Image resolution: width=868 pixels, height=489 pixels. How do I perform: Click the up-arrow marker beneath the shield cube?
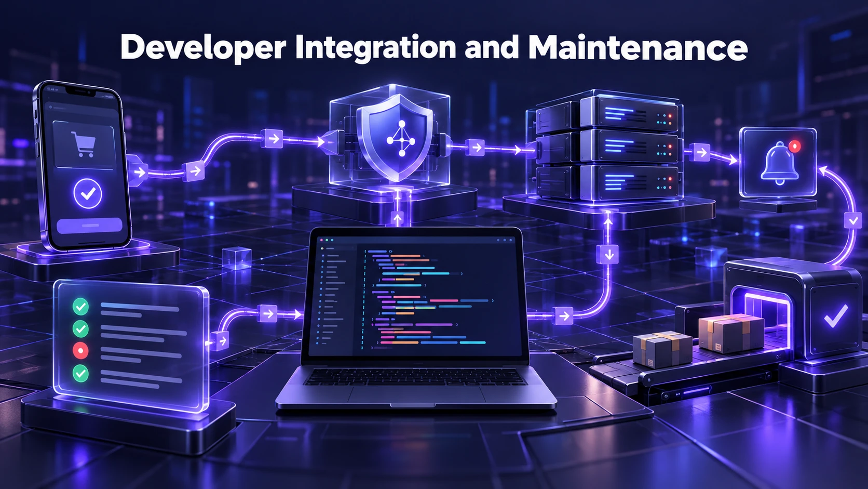(398, 219)
